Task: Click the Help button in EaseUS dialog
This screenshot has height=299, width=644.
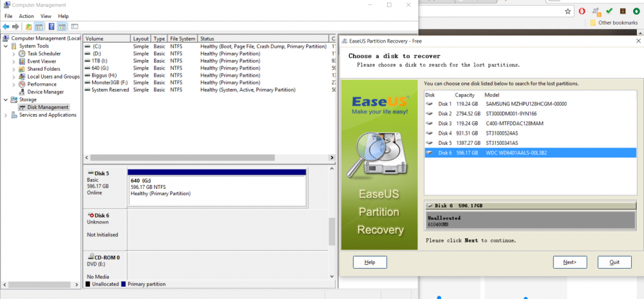Action: point(370,262)
